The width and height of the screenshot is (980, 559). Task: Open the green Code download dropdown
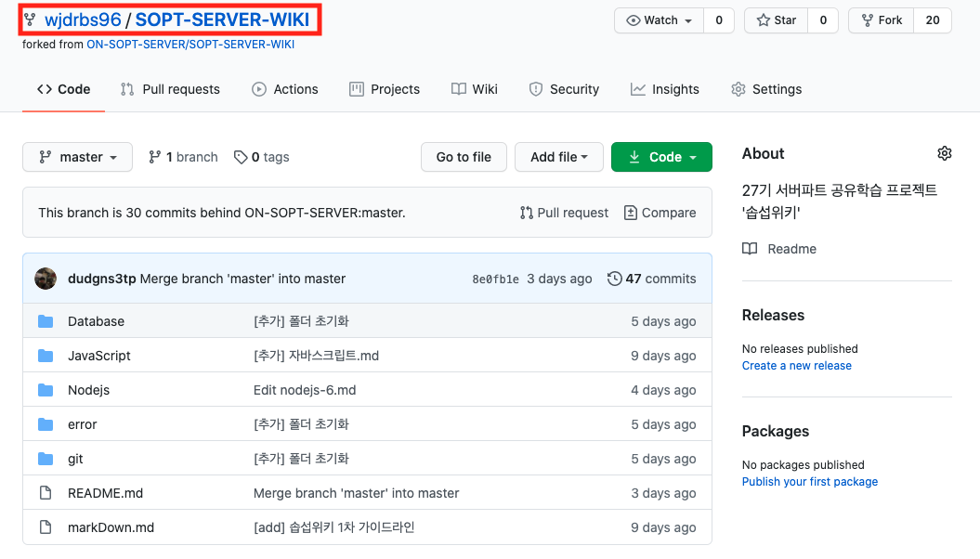coord(661,157)
